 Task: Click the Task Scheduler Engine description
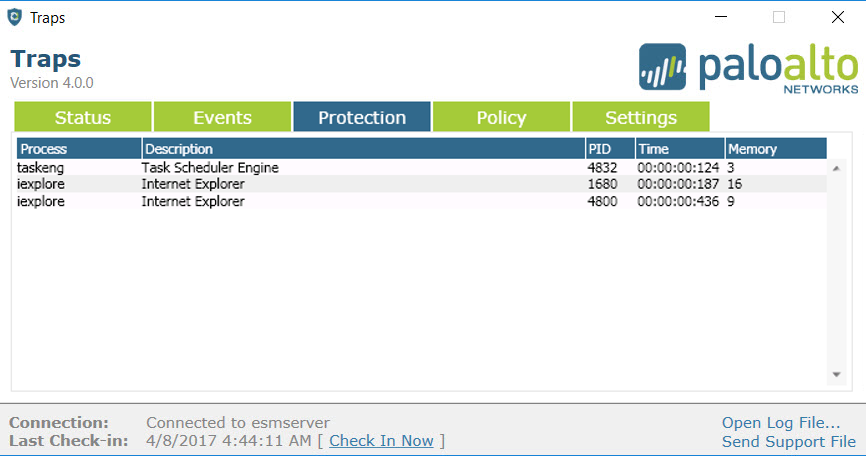[x=210, y=167]
